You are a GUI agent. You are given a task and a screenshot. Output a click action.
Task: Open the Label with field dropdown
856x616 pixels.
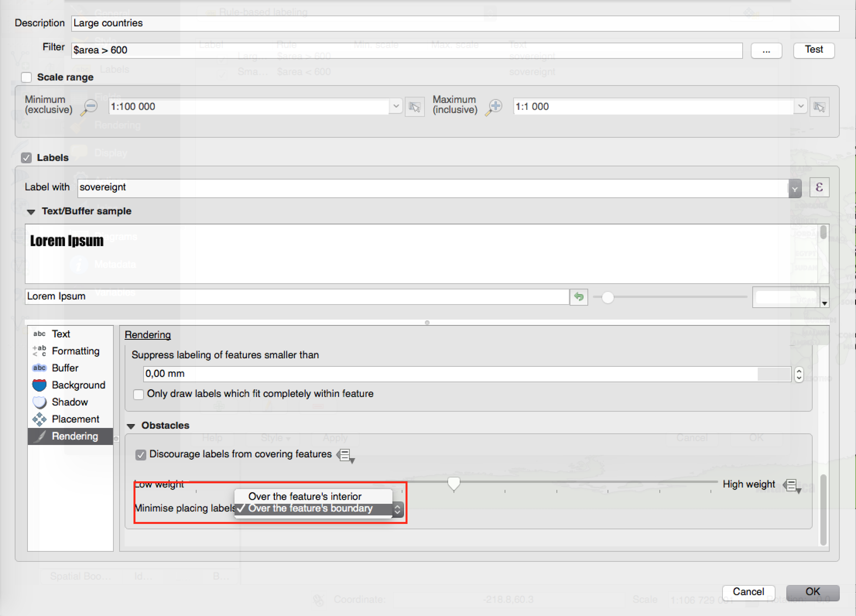coord(794,189)
